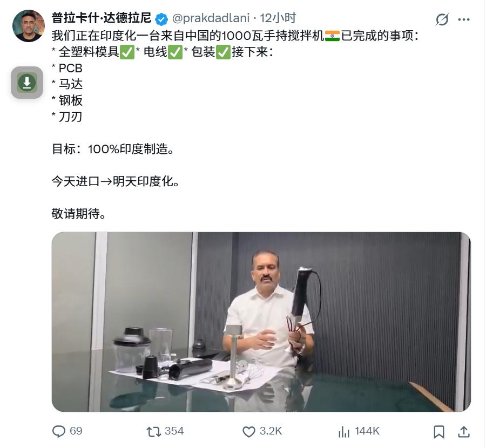Click the blue verified badge
The image size is (486, 448).
[x=161, y=19]
